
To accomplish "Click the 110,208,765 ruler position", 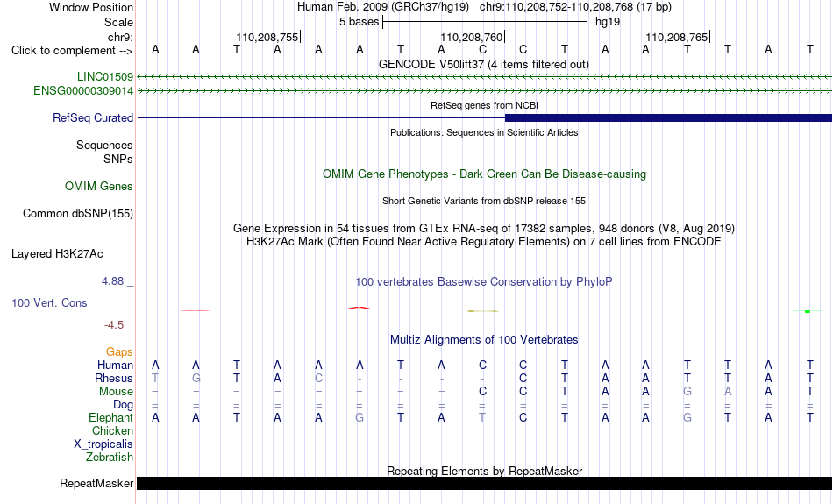I will 676,37.
